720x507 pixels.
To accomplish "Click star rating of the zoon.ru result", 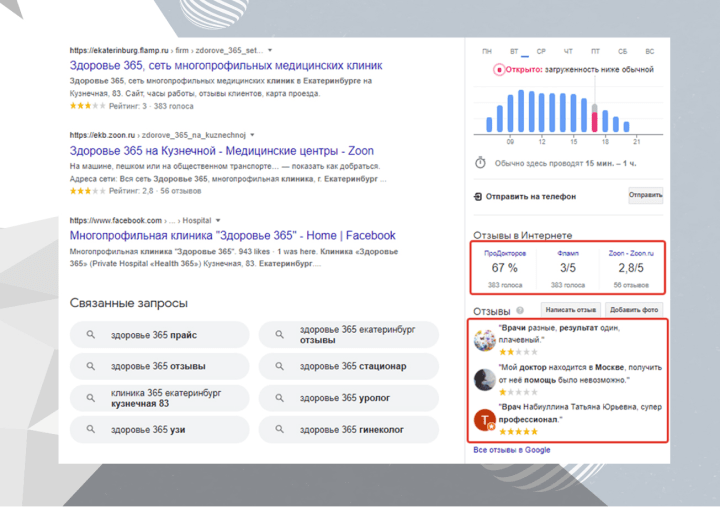I will [x=87, y=191].
